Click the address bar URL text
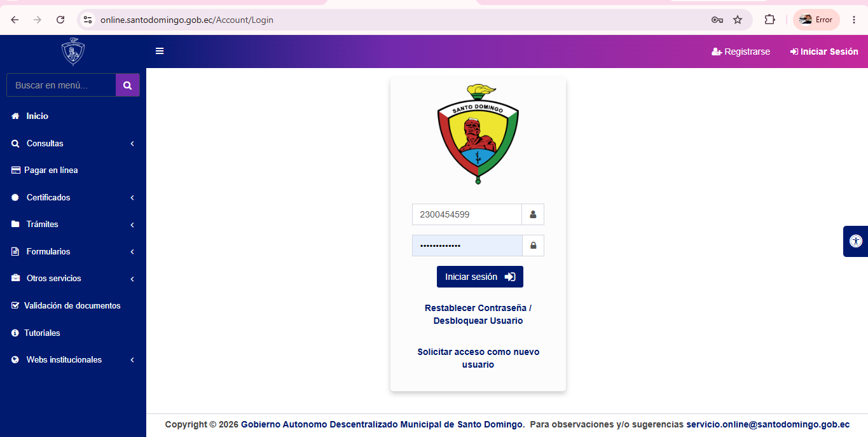The image size is (868, 437). coord(187,20)
